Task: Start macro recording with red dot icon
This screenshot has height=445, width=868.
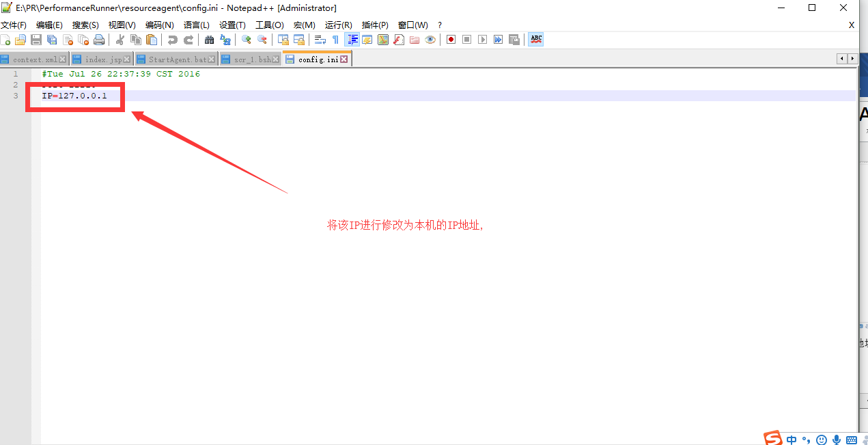Action: click(451, 40)
